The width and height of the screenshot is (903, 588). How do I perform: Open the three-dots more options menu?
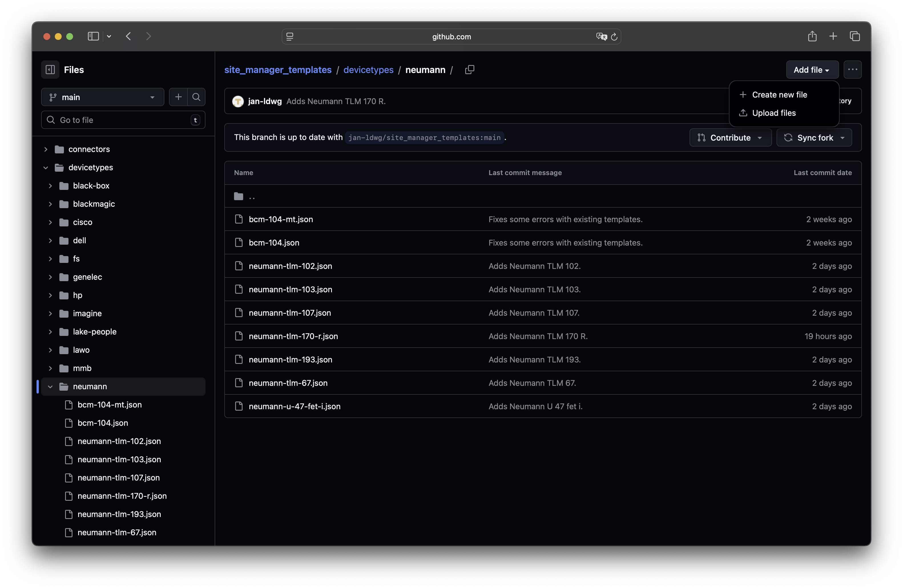[852, 70]
